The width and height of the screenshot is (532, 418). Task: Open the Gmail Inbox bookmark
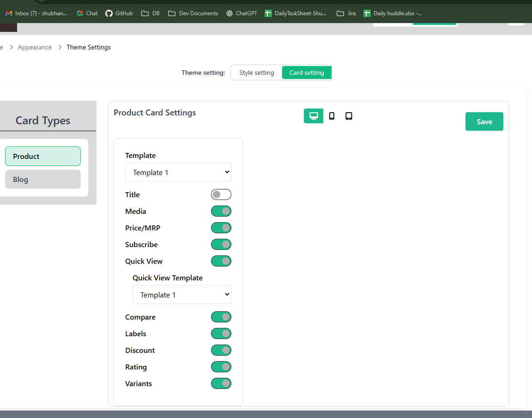point(36,13)
